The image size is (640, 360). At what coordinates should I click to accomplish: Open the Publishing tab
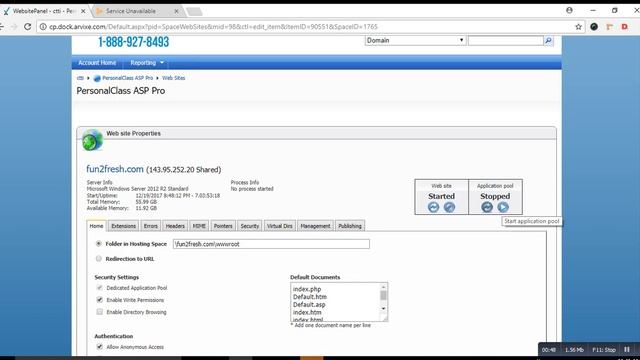point(350,226)
